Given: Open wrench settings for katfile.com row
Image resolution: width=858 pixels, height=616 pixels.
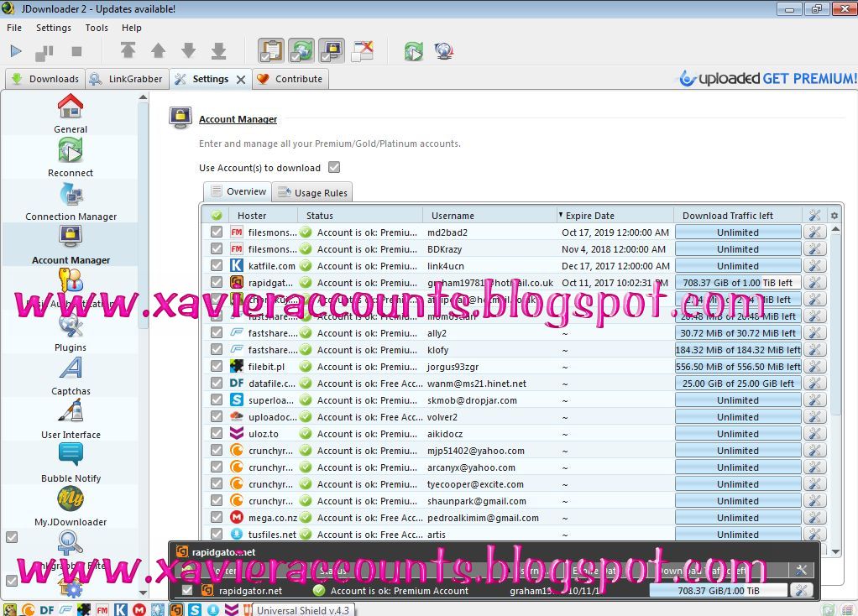Looking at the screenshot, I should (814, 266).
